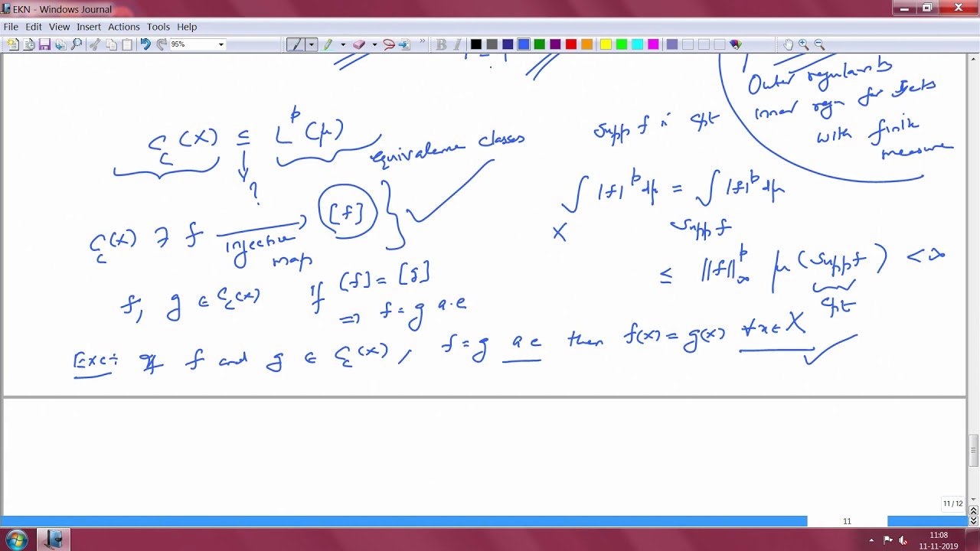Click the vertical scrollbar thumb

(973, 451)
